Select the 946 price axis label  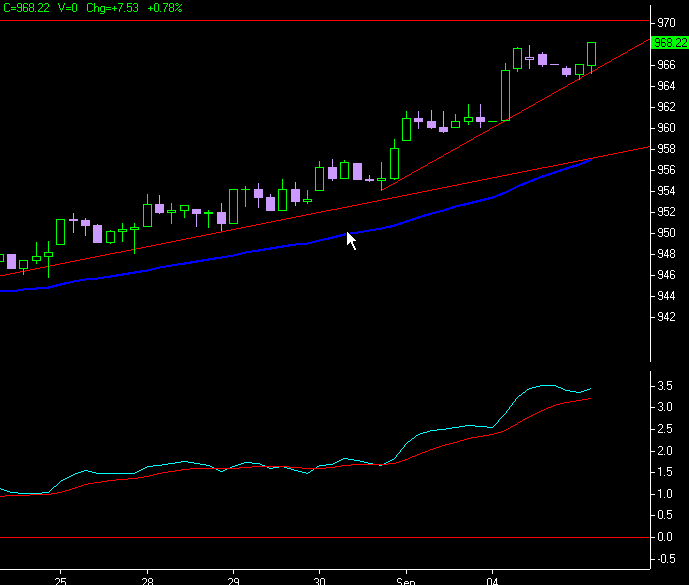coord(666,275)
